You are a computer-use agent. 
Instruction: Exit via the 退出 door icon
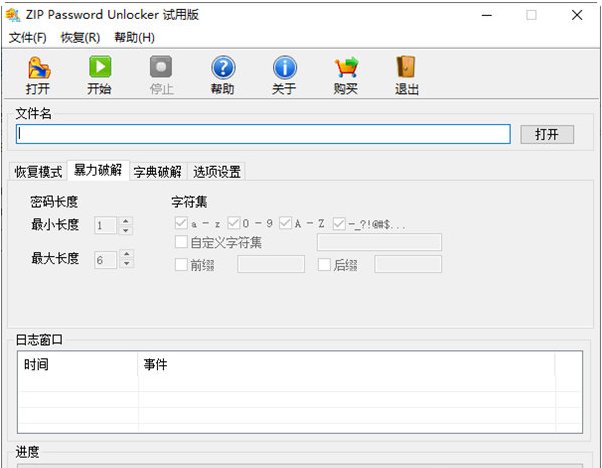[406, 67]
